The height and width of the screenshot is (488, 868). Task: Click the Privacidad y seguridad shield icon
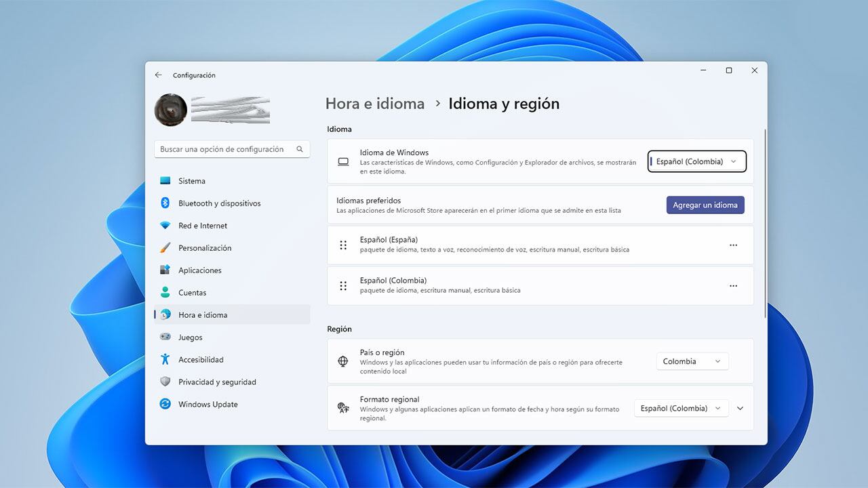click(x=165, y=382)
